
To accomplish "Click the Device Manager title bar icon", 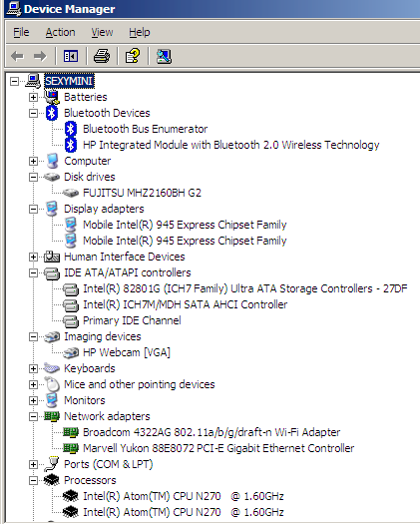I will (x=13, y=9).
